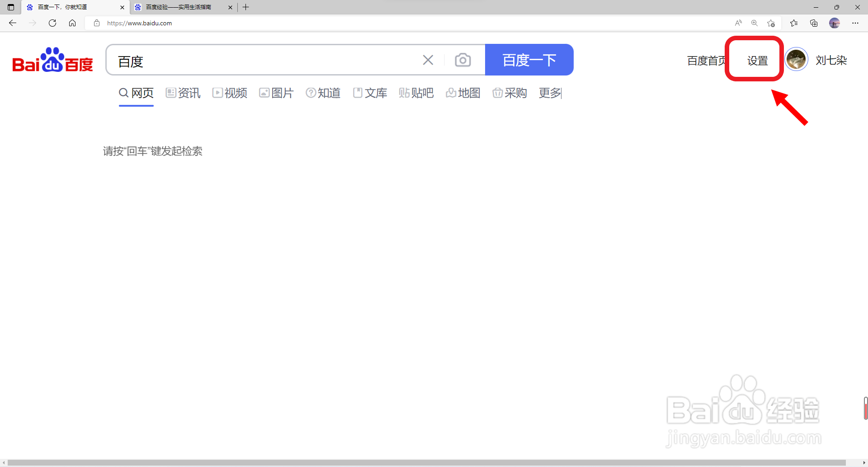This screenshot has height=467, width=868.
Task: Expand the 更多 menu
Action: coord(550,93)
